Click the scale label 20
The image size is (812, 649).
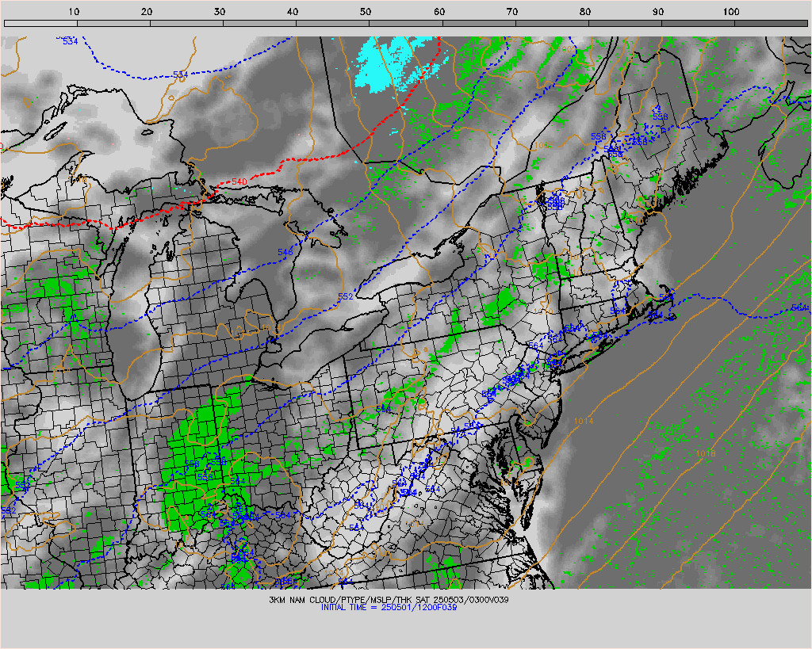click(147, 12)
